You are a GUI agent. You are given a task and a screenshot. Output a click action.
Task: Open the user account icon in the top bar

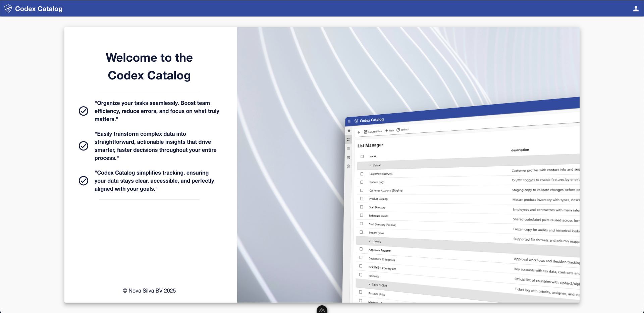pos(636,9)
